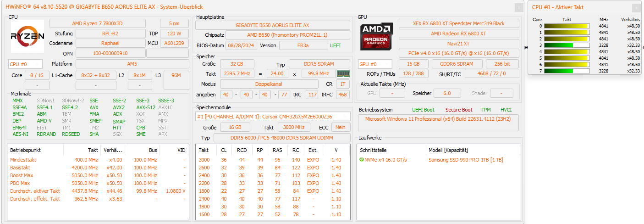Screen dimensions: 644x224
Task: Click the AMD Ryzen logo image
Action: click(x=28, y=36)
